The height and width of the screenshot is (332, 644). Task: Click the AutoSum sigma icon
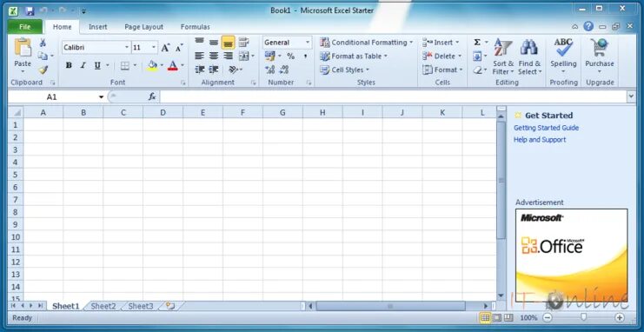(477, 43)
